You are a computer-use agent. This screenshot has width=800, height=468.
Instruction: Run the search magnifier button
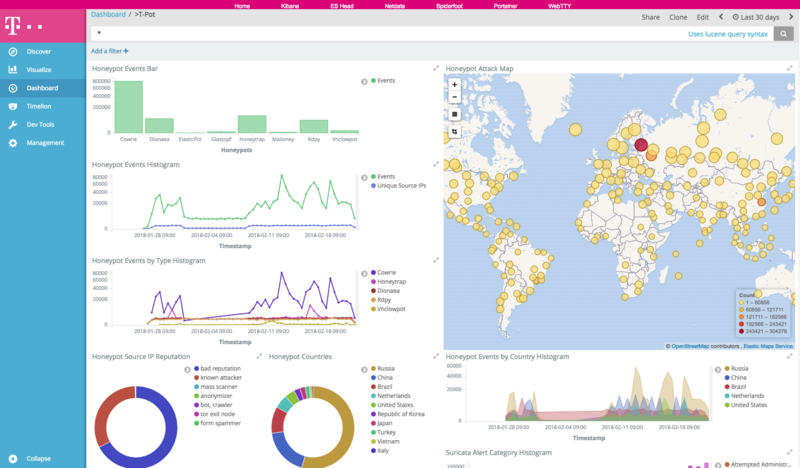point(783,34)
